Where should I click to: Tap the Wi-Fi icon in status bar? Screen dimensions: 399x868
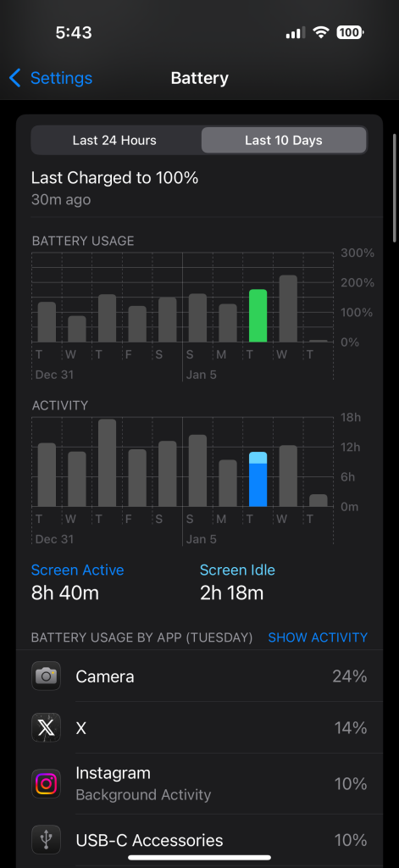pos(320,33)
